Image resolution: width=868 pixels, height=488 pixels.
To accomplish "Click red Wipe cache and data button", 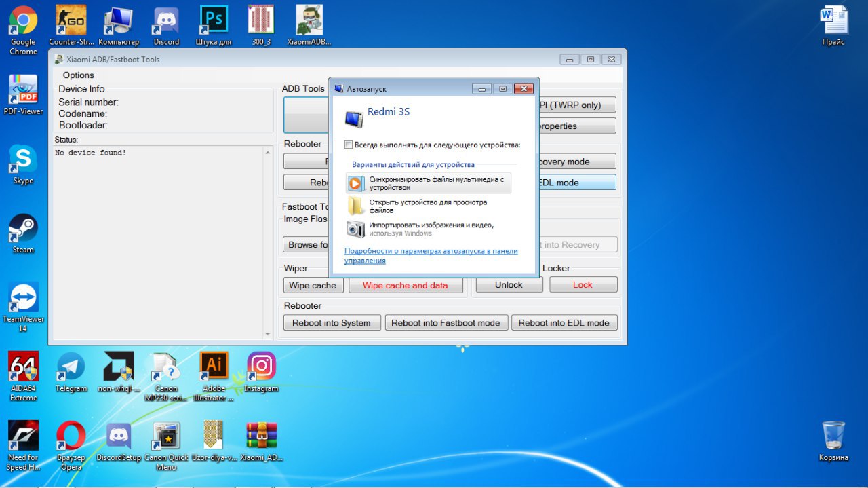I will 406,285.
